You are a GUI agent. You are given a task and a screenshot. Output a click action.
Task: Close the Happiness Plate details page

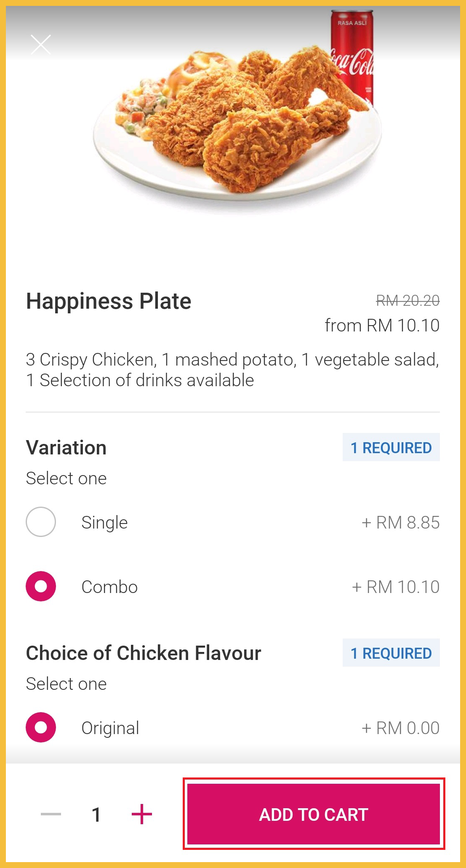click(41, 45)
